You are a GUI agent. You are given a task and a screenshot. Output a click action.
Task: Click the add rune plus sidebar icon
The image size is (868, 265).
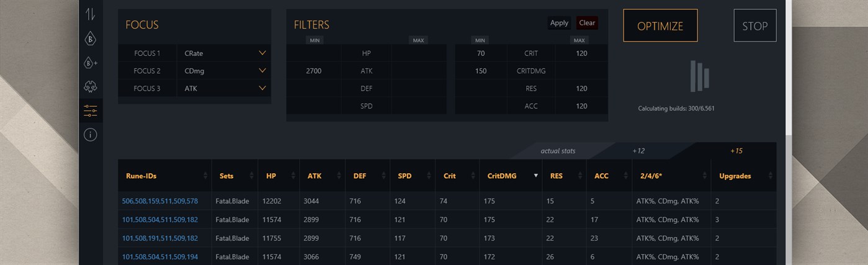click(91, 63)
